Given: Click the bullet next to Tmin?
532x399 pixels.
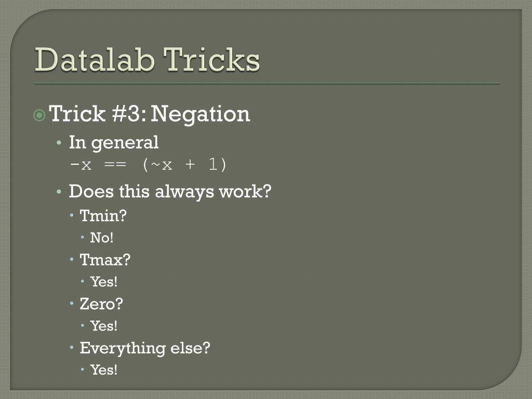Looking at the screenshot, I should pyautogui.click(x=72, y=215).
